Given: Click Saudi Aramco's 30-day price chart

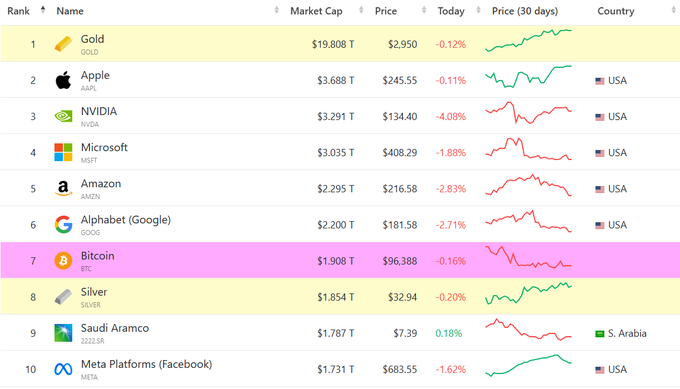Looking at the screenshot, I should coord(528,330).
